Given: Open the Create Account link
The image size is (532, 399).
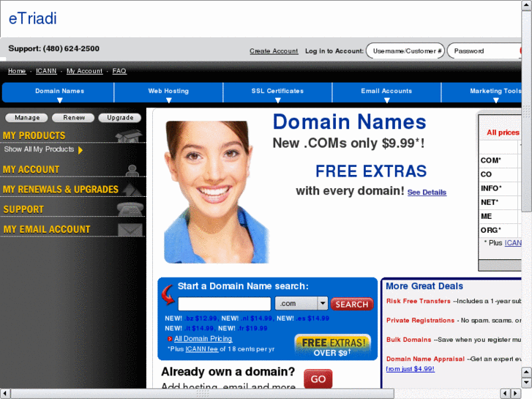Looking at the screenshot, I should pos(274,51).
